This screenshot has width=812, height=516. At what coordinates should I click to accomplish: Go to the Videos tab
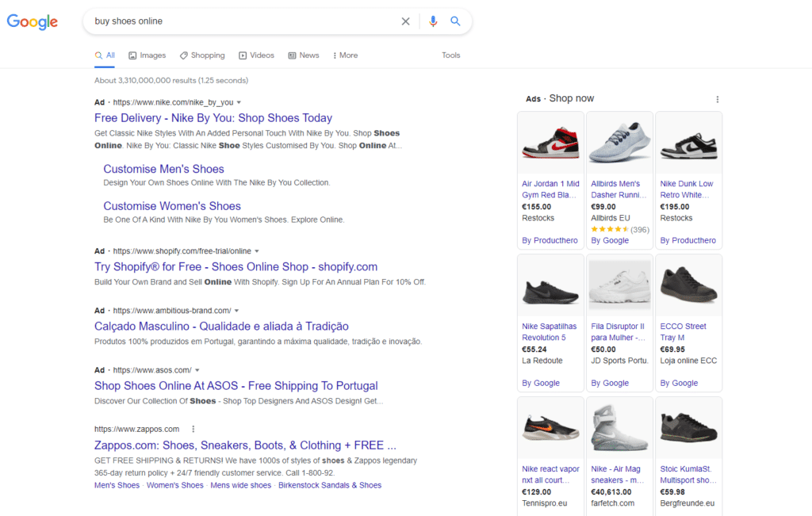point(256,55)
